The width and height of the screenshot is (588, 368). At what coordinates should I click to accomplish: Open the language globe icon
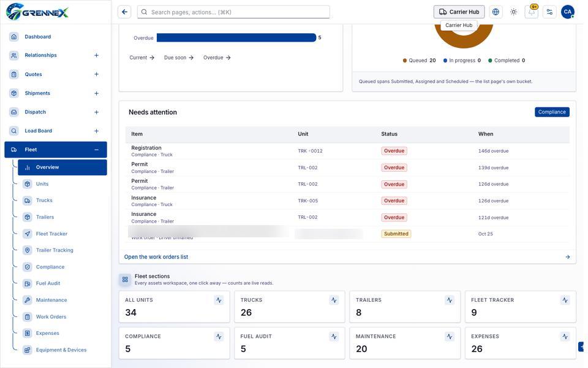(x=496, y=12)
